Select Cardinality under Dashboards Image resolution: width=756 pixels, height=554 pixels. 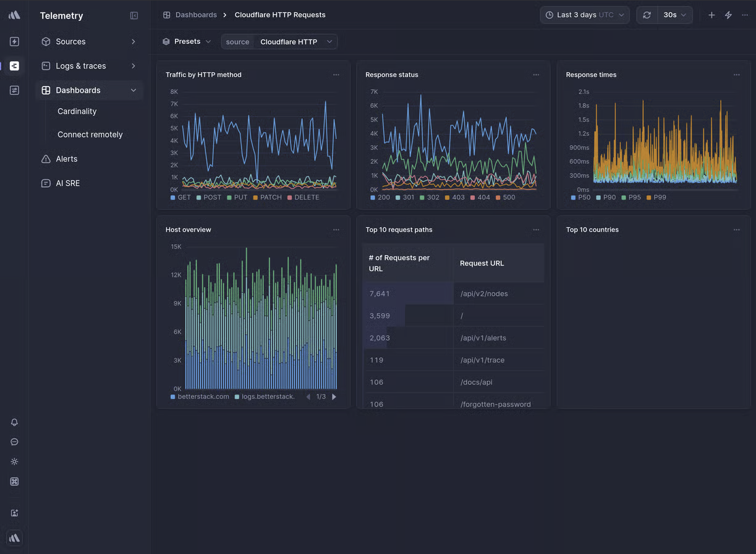pyautogui.click(x=77, y=111)
